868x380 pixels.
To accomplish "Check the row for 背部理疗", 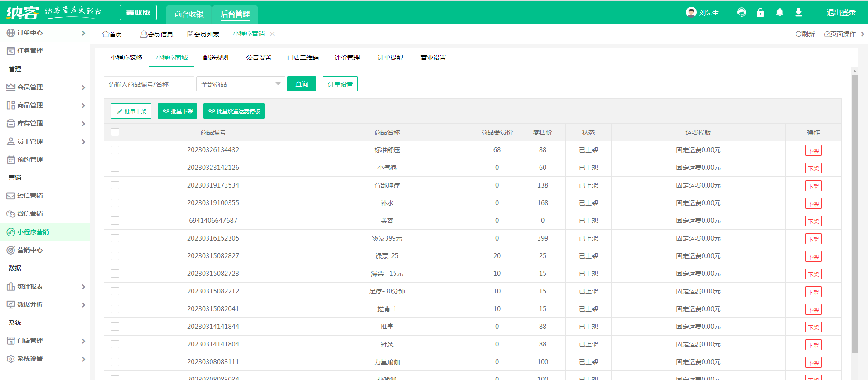I will tap(115, 185).
